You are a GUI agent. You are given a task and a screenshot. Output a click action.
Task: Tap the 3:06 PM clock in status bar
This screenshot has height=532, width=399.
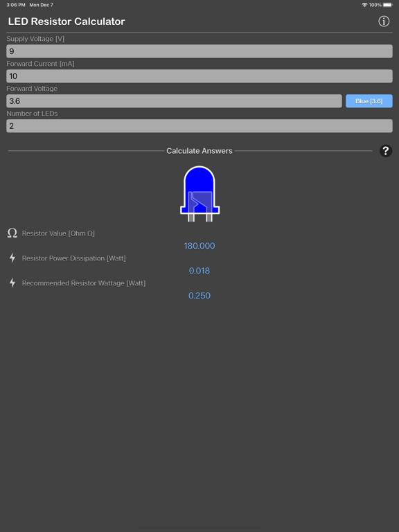click(x=16, y=5)
